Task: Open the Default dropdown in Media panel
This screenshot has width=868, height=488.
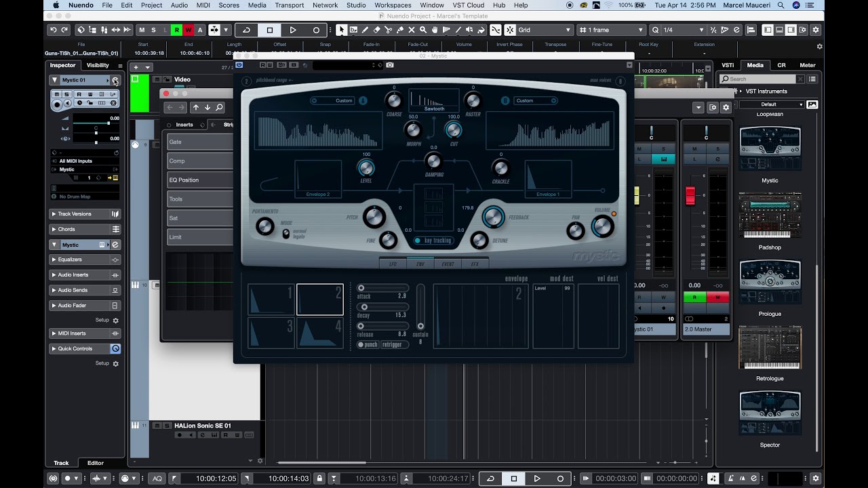Action: 772,104
